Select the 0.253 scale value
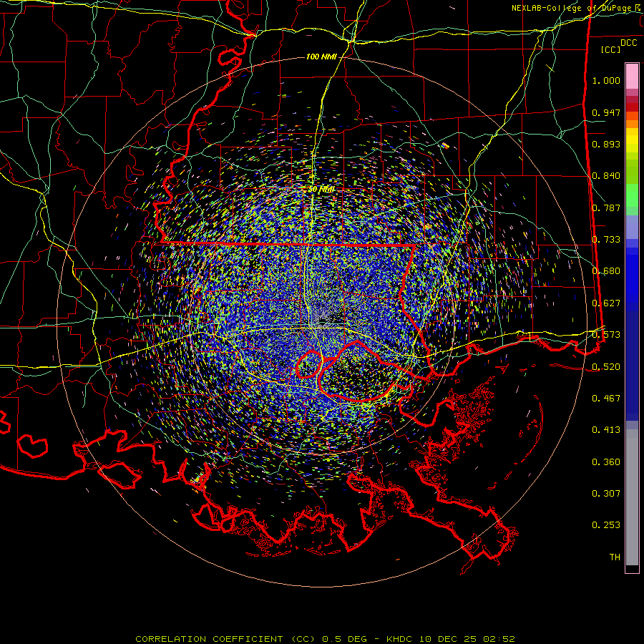This screenshot has width=644, height=644. 606,525
